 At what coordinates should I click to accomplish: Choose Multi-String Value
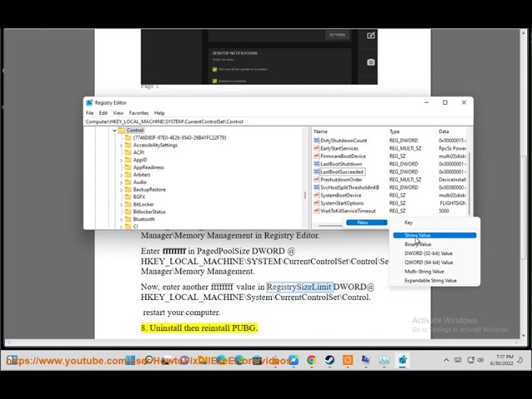coord(435,272)
